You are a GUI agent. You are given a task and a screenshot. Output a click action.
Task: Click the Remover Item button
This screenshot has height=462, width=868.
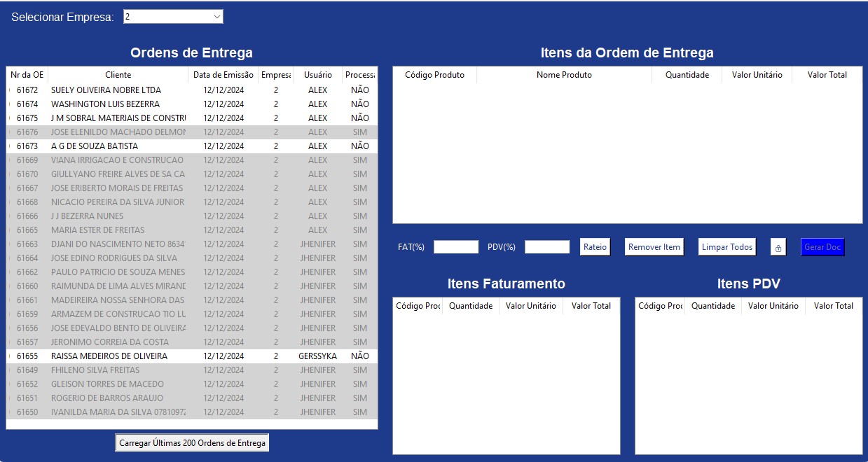point(654,246)
